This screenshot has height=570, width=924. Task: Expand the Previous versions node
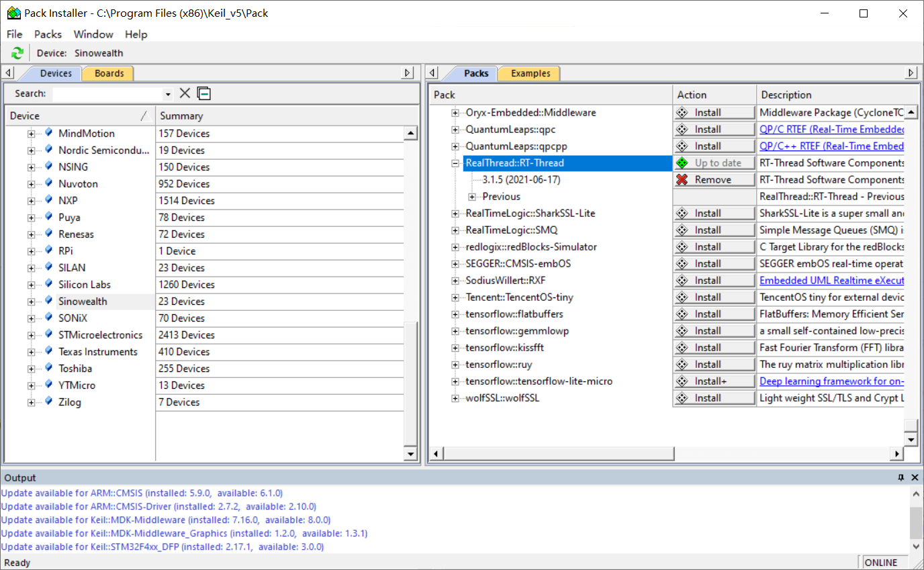pyautogui.click(x=472, y=197)
